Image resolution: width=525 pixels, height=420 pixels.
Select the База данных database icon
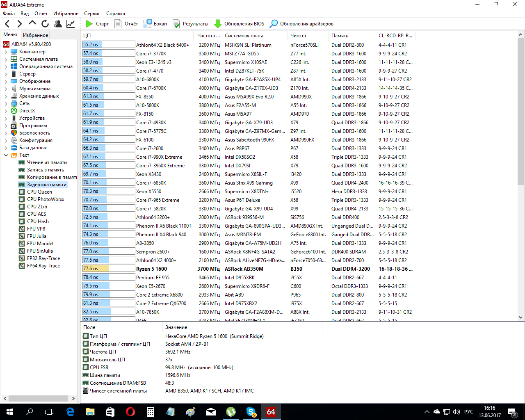coord(14,148)
